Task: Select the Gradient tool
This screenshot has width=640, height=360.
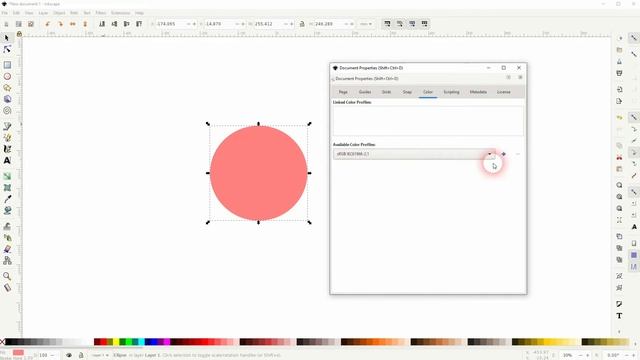Action: pos(7,176)
